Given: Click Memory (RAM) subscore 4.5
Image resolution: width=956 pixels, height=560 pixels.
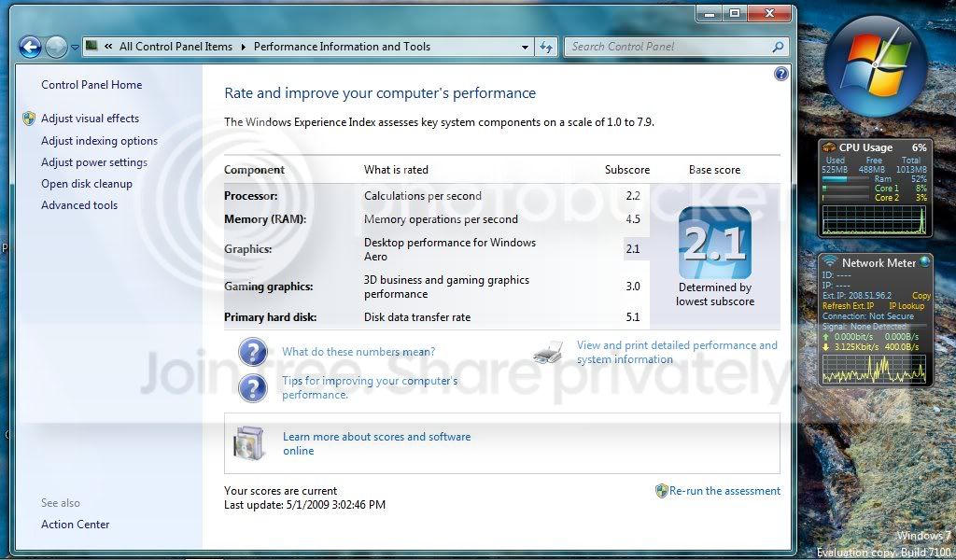Looking at the screenshot, I should (633, 218).
